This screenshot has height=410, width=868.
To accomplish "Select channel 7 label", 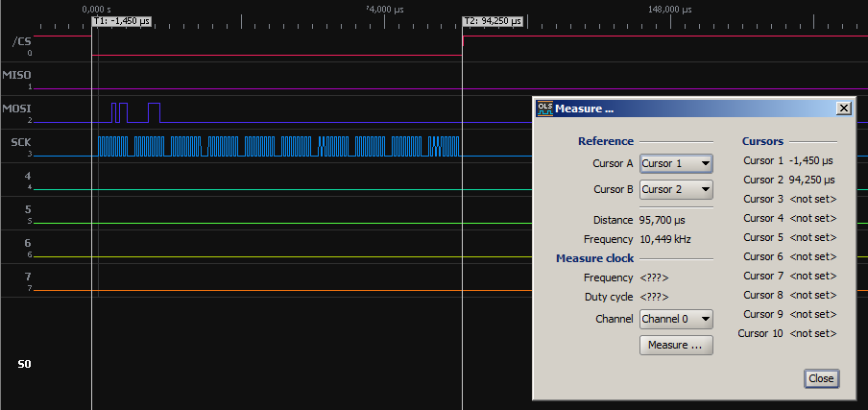I will [28, 277].
